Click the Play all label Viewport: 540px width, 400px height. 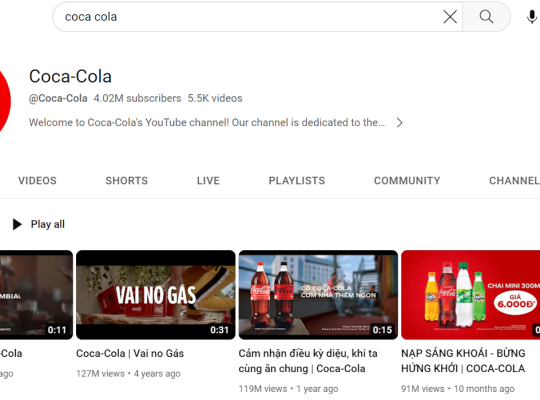(x=48, y=224)
